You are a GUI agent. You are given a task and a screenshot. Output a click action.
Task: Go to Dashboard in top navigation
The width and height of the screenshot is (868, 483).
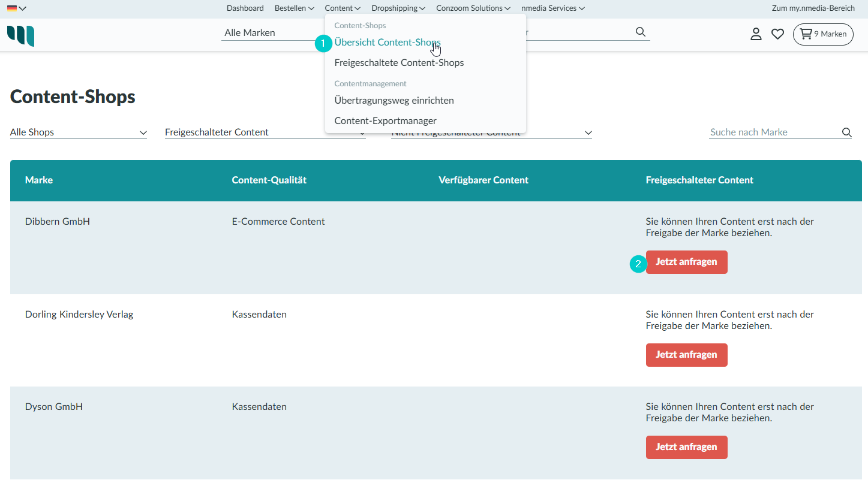[245, 8]
